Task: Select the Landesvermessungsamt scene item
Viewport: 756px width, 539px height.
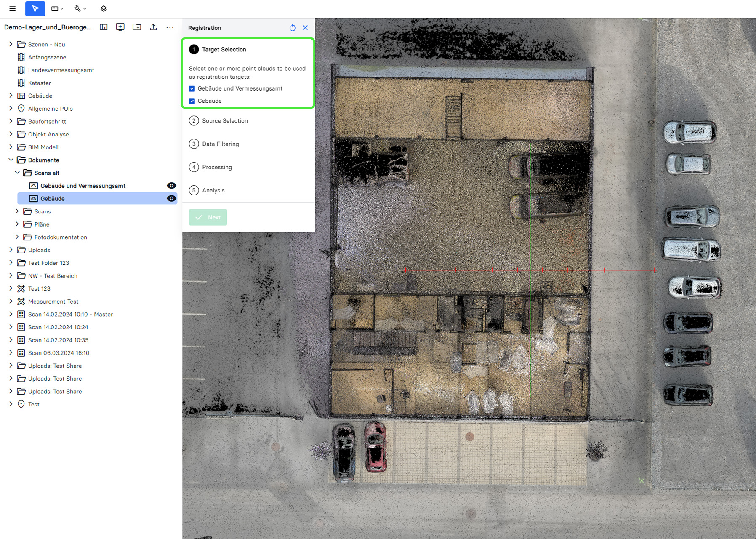Action: [x=61, y=70]
